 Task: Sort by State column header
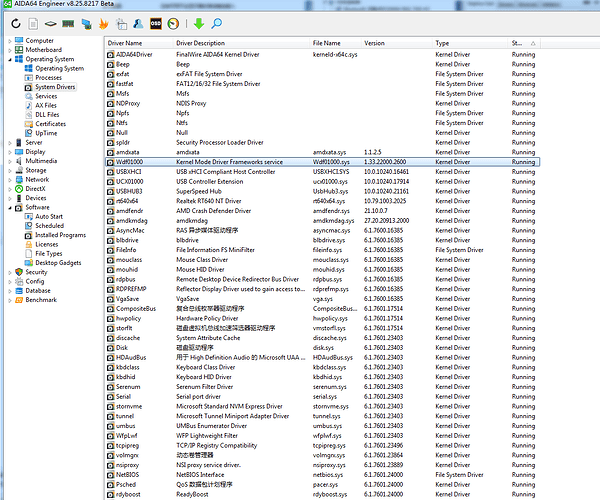pyautogui.click(x=524, y=43)
